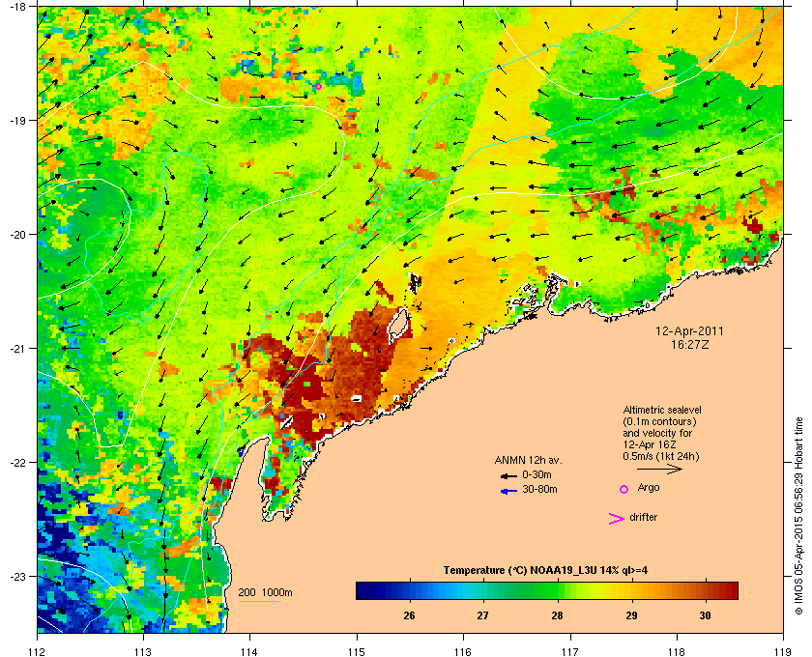
Task: Click the '0.5m/s (1kt 24h)' text
Action: 661,456
